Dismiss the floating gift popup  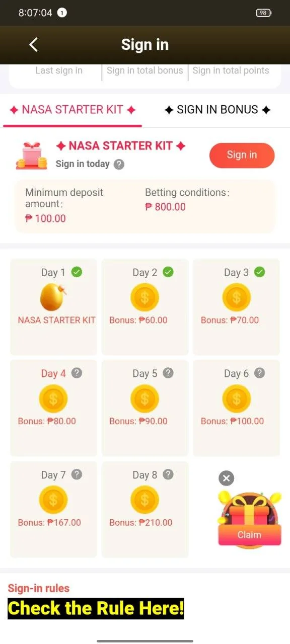coord(227,478)
